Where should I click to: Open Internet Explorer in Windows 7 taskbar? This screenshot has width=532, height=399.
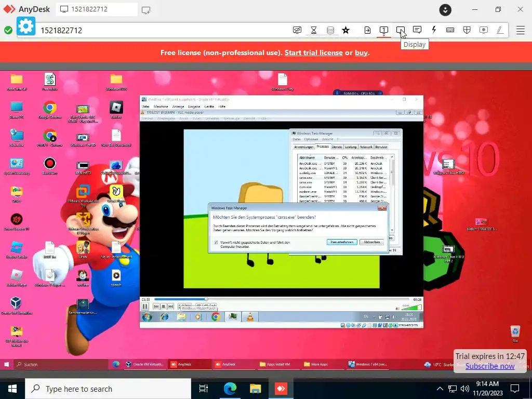point(164,317)
